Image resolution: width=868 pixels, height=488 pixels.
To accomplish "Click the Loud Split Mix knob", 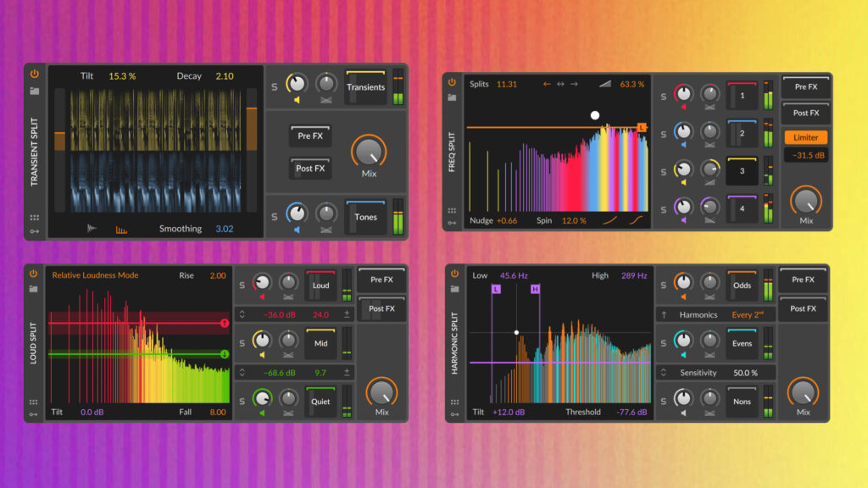I will pyautogui.click(x=381, y=392).
